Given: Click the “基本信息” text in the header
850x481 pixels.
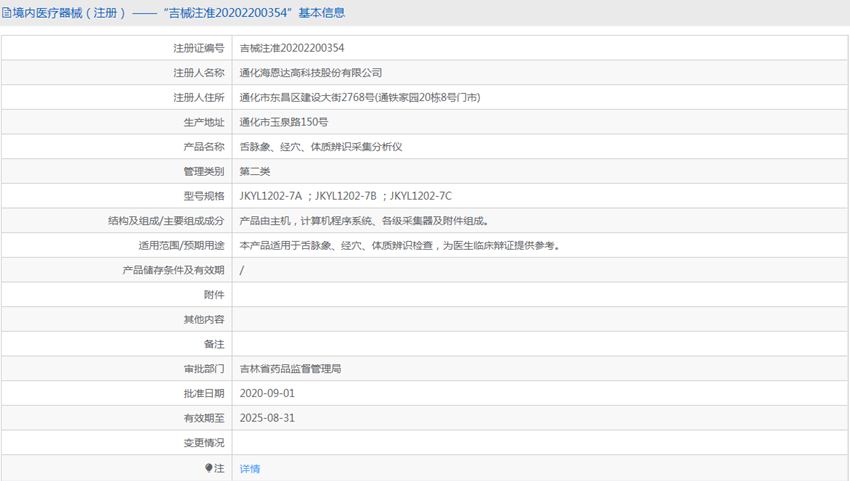Looking at the screenshot, I should (x=322, y=13).
